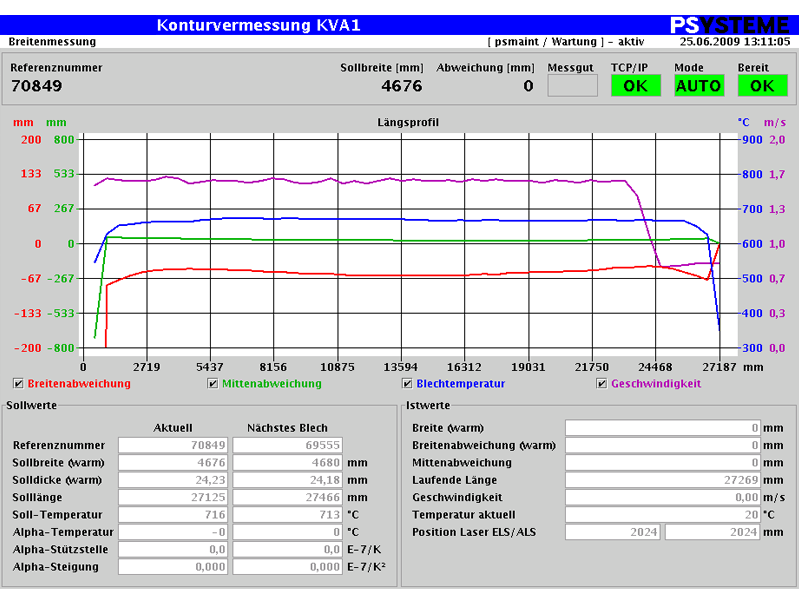Uncheck the Breitenabweichung checkbox
The height and width of the screenshot is (600, 800).
[18, 384]
